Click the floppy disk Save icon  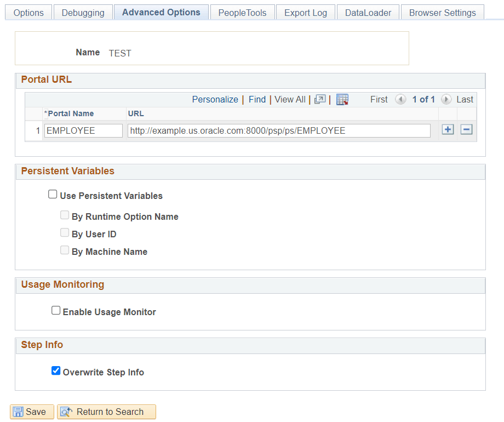(x=19, y=412)
